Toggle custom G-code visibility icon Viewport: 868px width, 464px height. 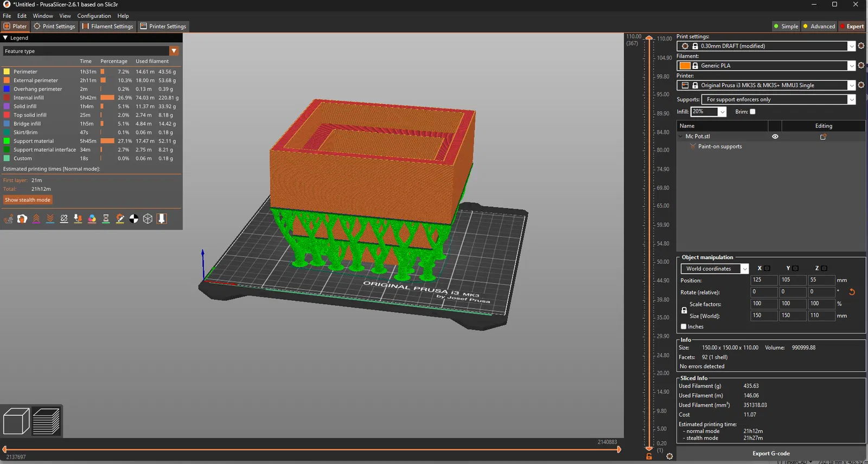click(120, 218)
